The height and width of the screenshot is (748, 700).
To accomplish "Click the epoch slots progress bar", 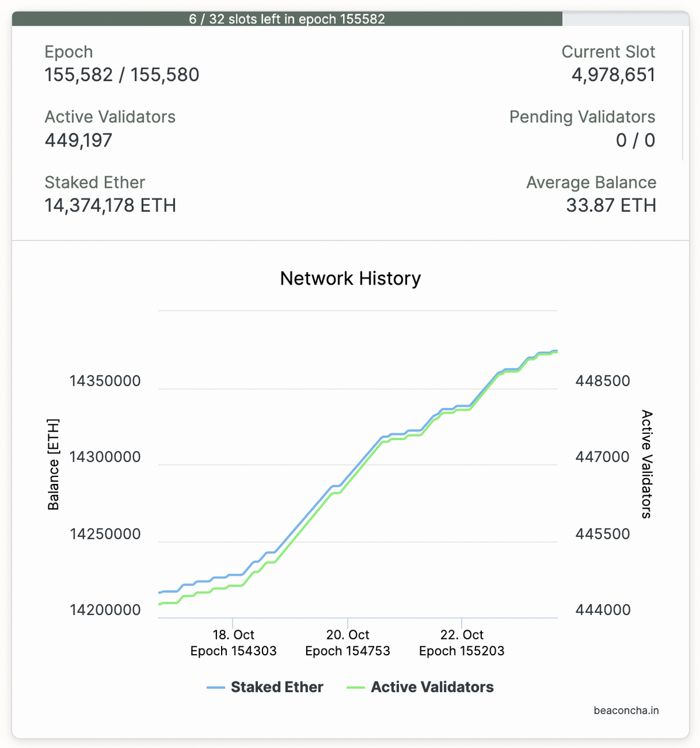I will pos(287,19).
